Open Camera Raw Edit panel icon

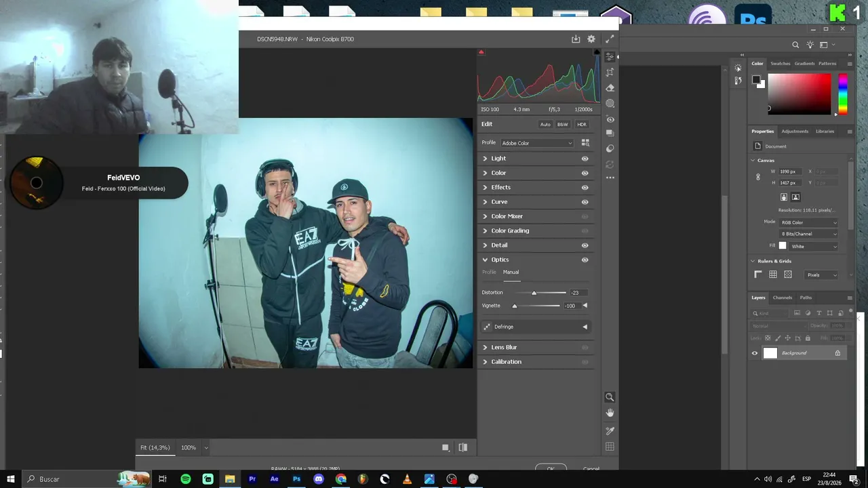click(x=610, y=57)
